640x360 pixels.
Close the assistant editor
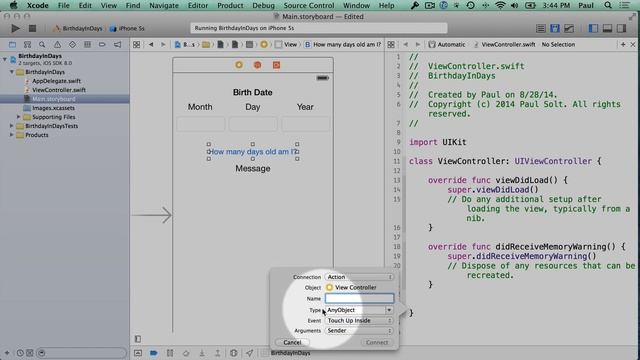pos(633,44)
